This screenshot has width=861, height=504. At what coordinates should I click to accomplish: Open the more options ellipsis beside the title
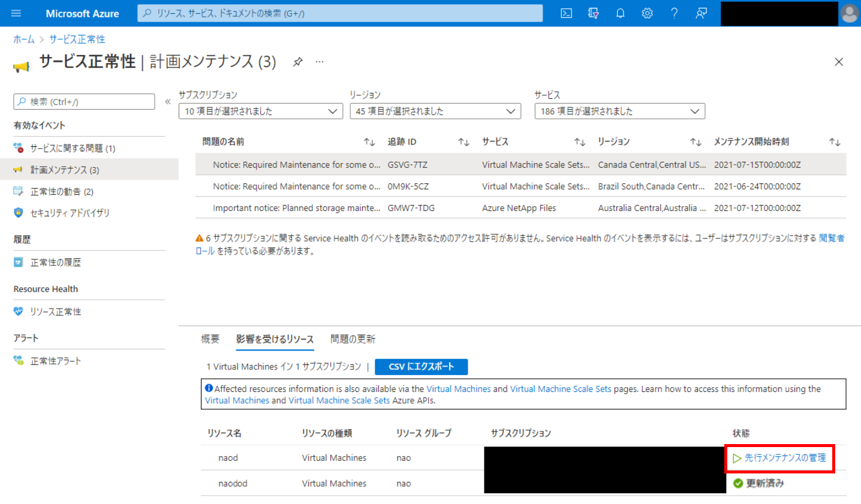320,62
